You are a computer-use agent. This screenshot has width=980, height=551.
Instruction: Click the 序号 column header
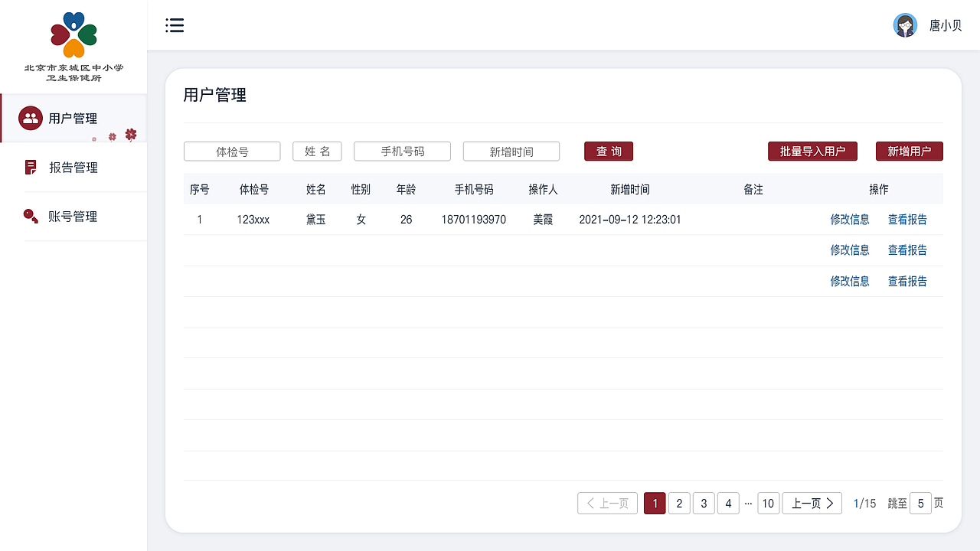[200, 189]
